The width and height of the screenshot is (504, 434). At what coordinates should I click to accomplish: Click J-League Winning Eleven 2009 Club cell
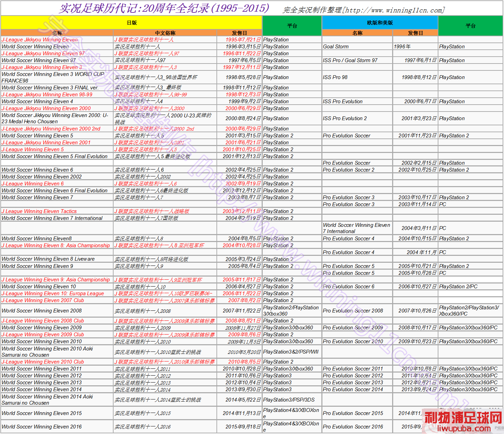(57, 335)
